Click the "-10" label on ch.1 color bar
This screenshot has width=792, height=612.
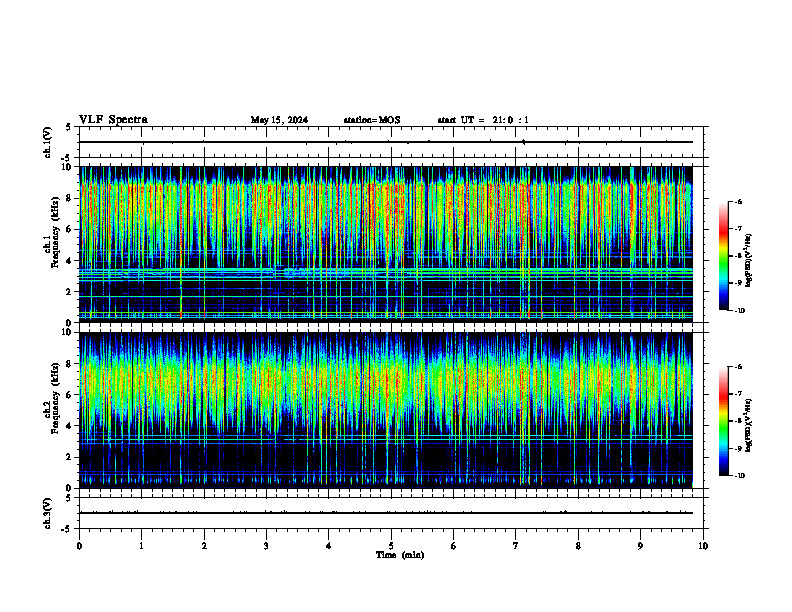739,310
